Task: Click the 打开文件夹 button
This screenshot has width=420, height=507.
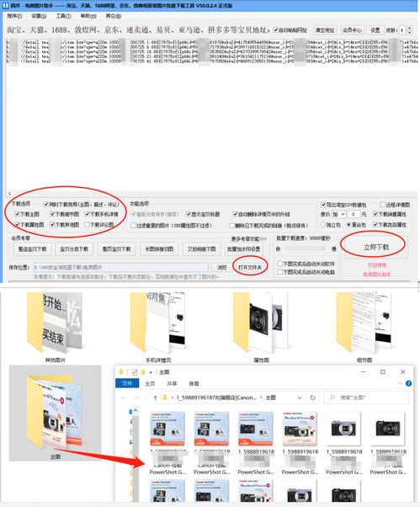Action: coord(250,267)
